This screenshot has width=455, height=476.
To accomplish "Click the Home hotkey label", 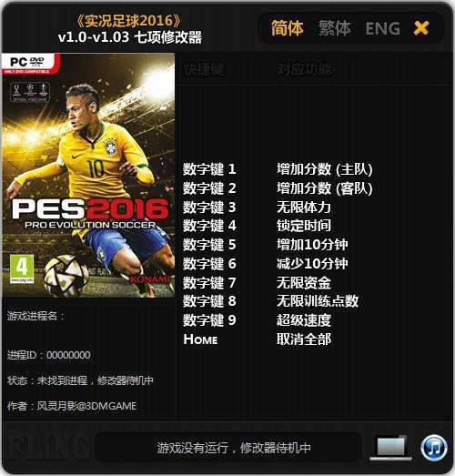I will (x=200, y=339).
